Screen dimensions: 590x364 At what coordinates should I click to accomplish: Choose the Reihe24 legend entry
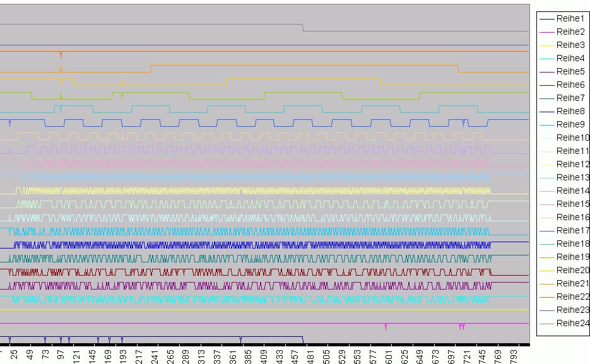pos(564,323)
